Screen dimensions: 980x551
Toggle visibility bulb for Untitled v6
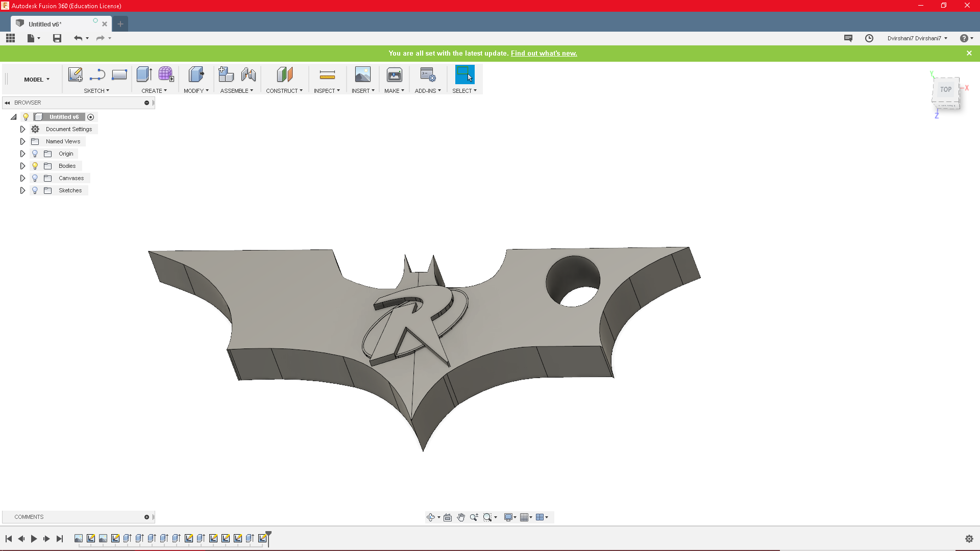click(x=26, y=117)
